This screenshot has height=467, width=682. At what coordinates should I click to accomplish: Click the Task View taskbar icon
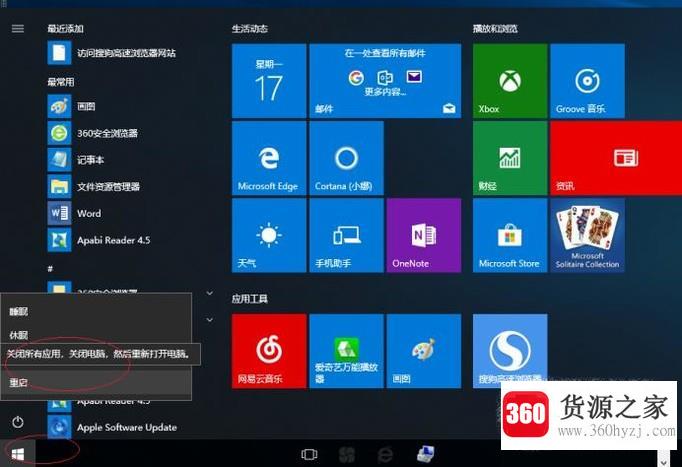309,455
